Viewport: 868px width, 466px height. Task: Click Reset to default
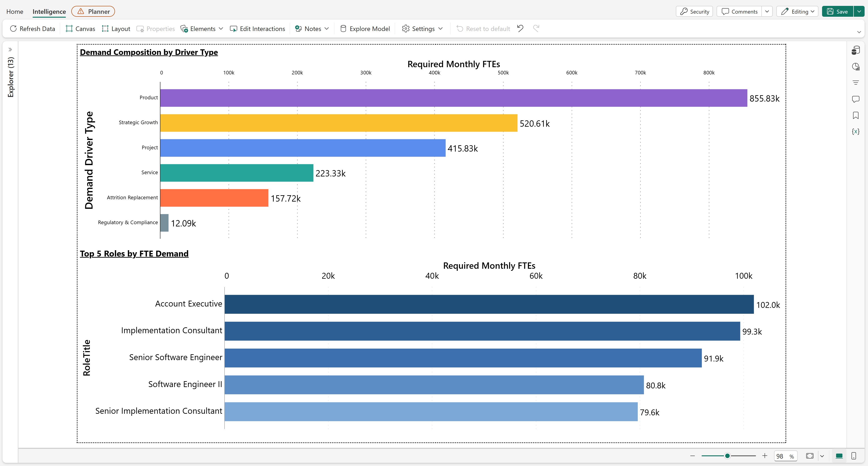click(x=483, y=29)
